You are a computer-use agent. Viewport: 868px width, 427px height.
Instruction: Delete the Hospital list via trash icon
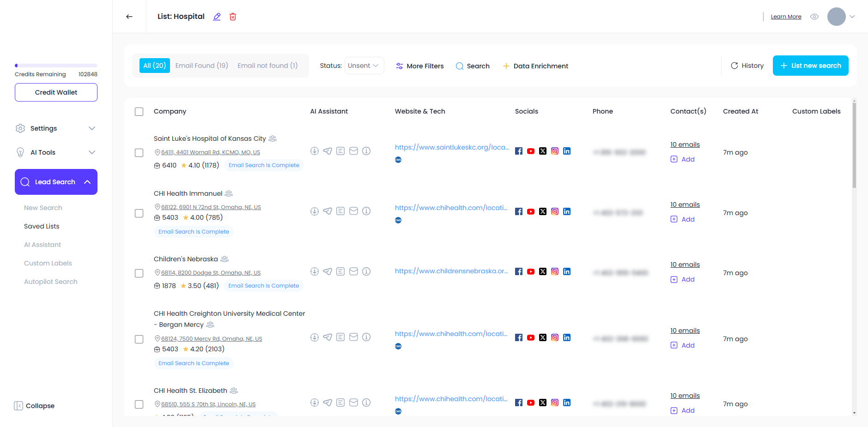tap(233, 17)
